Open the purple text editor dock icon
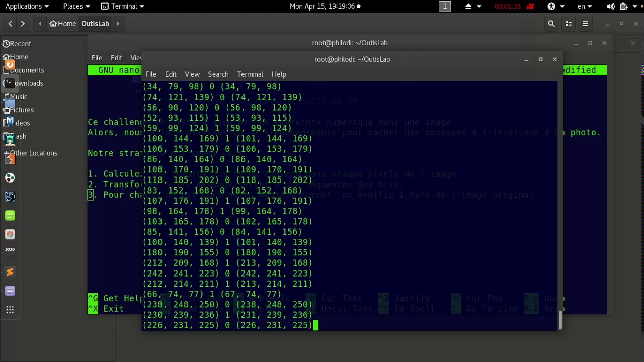The width and height of the screenshot is (644, 362). (10, 291)
